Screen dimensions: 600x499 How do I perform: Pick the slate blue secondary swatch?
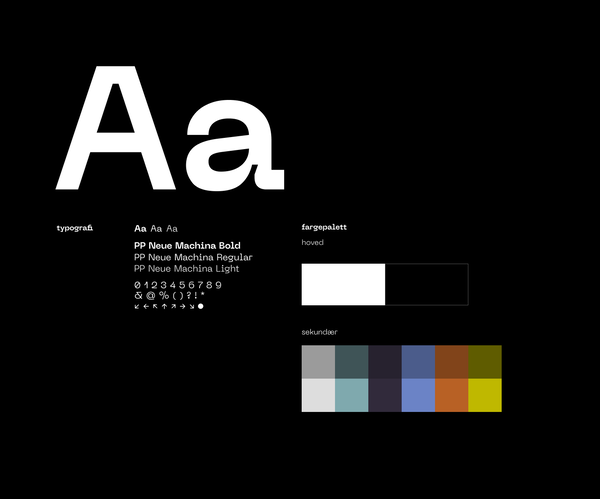[x=418, y=362]
